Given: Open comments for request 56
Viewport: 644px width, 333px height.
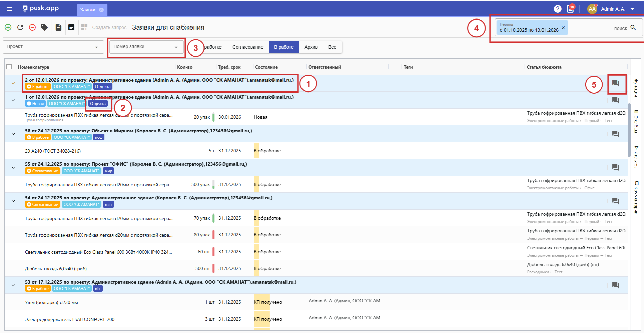Looking at the screenshot, I should (615, 134).
